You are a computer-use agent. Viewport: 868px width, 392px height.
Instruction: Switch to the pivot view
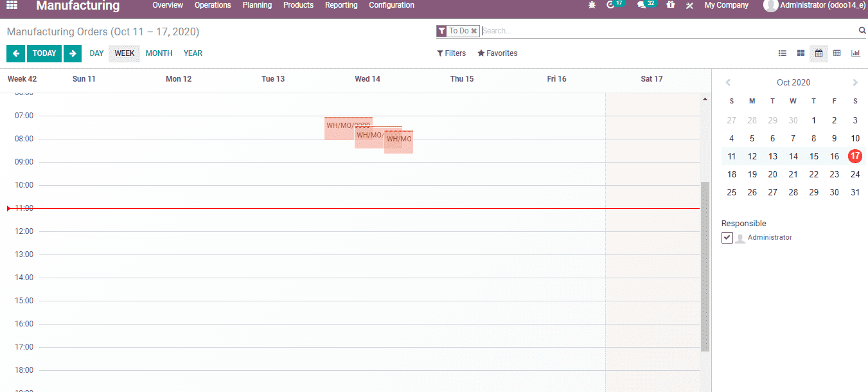click(837, 53)
